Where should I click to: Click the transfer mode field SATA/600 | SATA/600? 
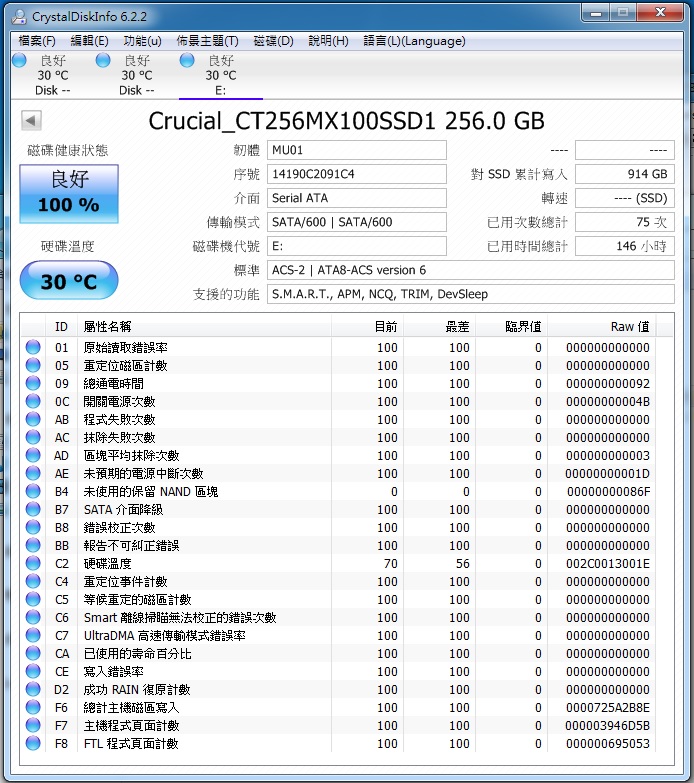click(356, 222)
